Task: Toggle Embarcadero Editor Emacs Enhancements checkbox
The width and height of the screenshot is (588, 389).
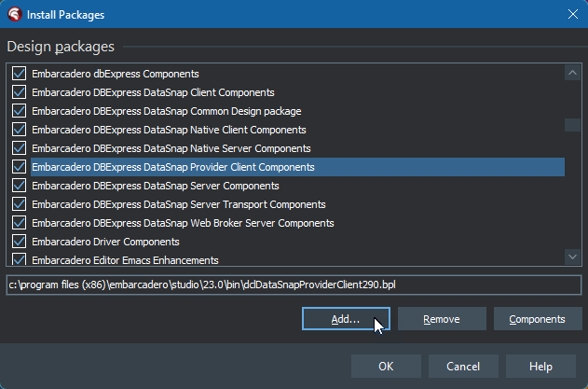Action: coord(20,259)
